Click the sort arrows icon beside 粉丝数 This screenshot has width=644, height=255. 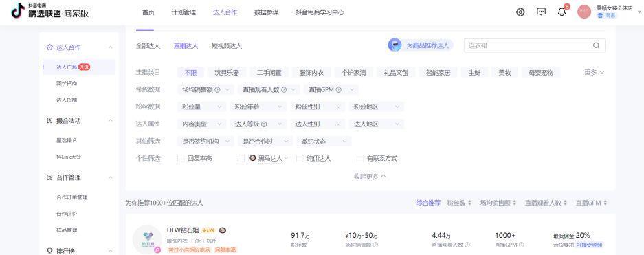click(470, 203)
